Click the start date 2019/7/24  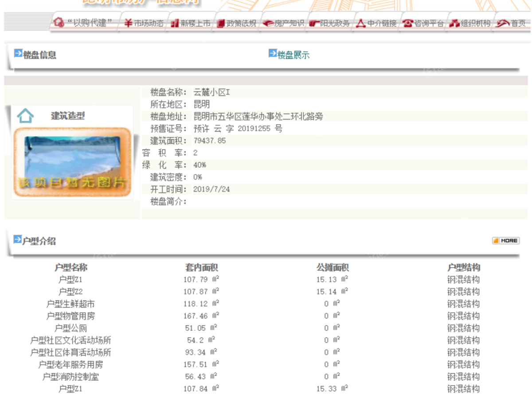211,189
